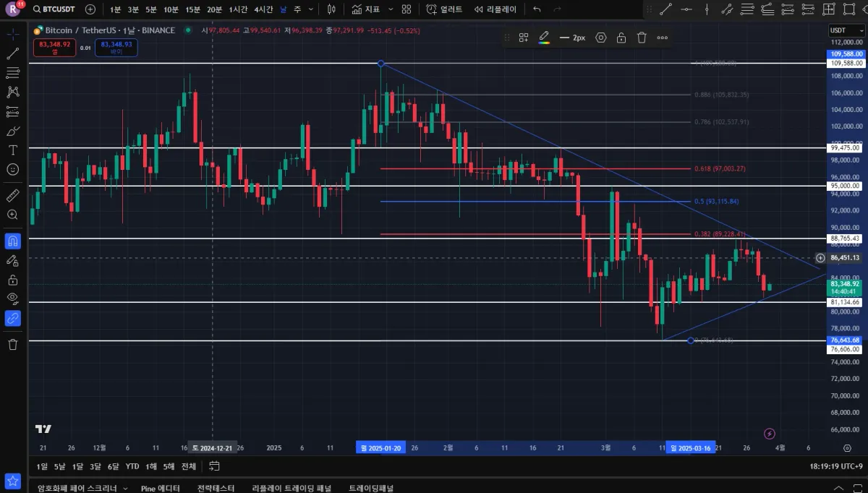Viewport: 868px width, 493px height.
Task: Set chart range to YTD
Action: pos(132,466)
